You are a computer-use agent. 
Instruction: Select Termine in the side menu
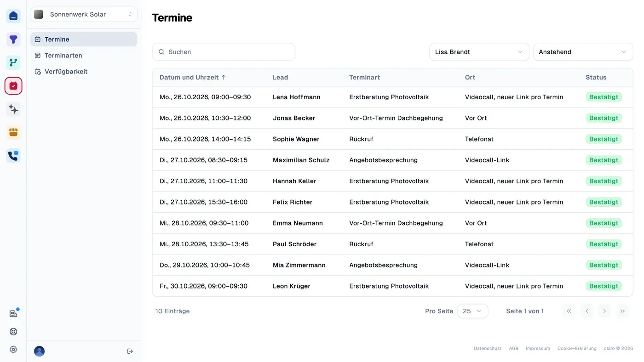[84, 40]
